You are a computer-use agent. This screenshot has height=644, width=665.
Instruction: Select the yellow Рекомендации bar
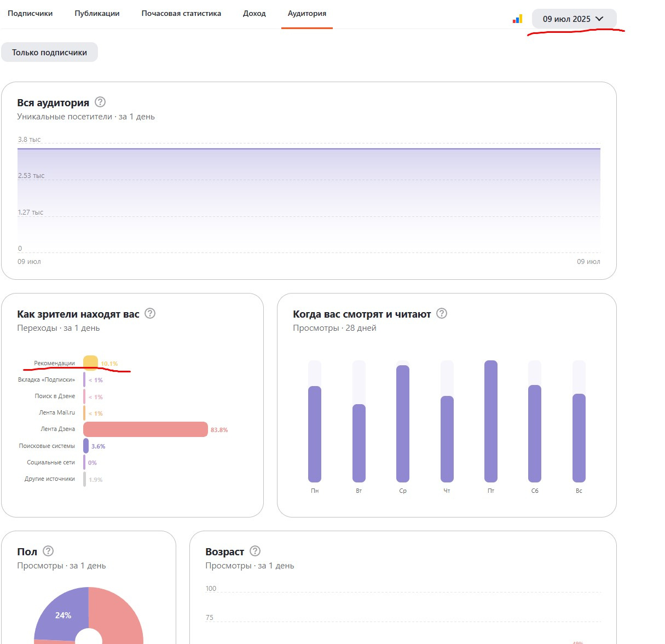[x=91, y=363]
